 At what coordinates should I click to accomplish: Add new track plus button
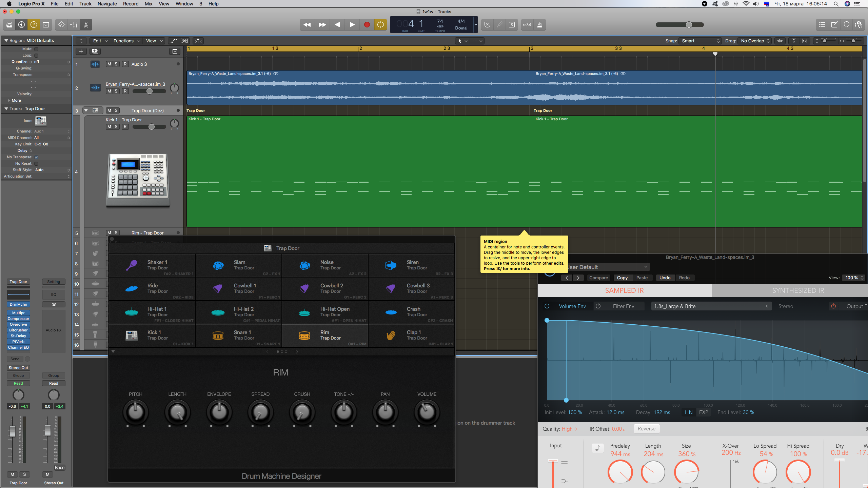point(81,52)
